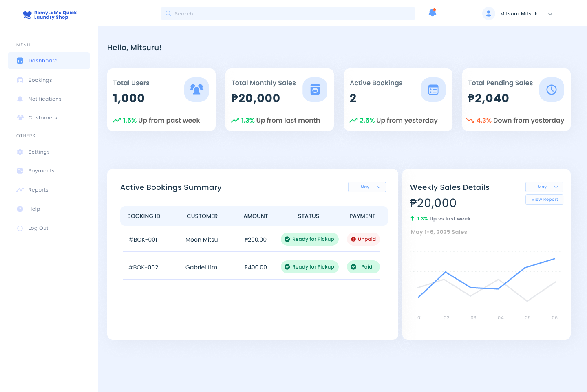This screenshot has height=392, width=587.
Task: Open the Bookings sidebar icon
Action: 20,80
